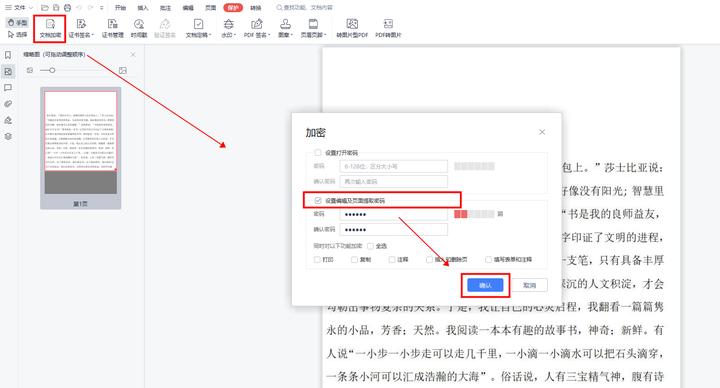The height and width of the screenshot is (388, 720).
Task: Switch to the 编辑 tab
Action: (x=188, y=8)
